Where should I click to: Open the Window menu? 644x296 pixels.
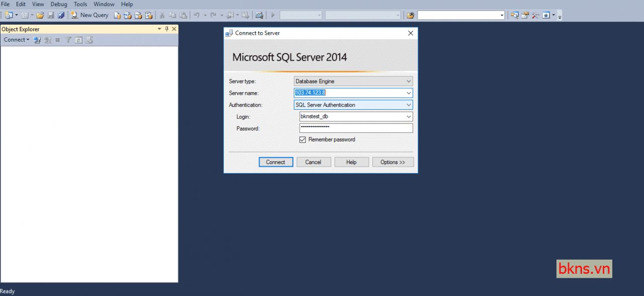coord(104,4)
